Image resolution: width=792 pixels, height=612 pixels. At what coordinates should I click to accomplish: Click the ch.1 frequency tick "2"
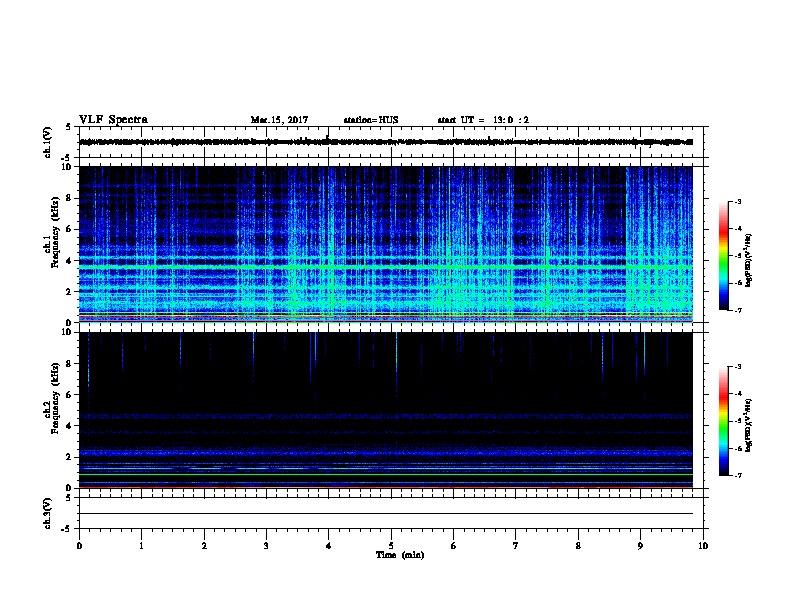69,291
